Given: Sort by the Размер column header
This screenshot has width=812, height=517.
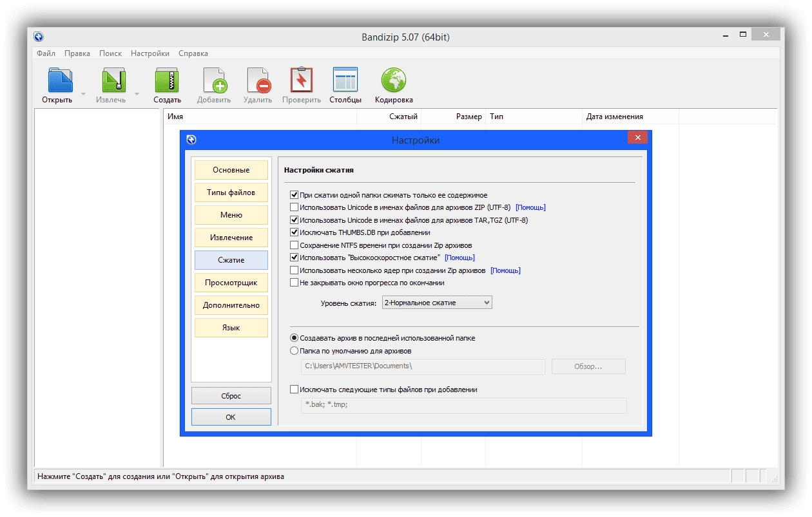Looking at the screenshot, I should [x=453, y=117].
